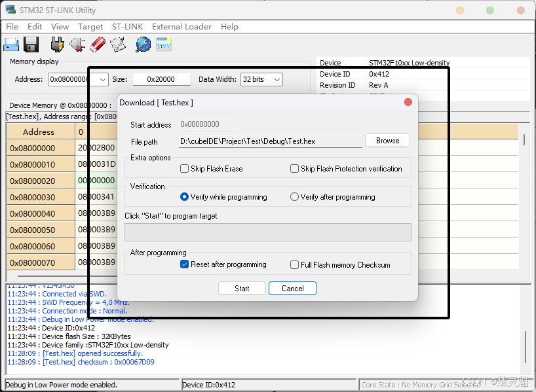The height and width of the screenshot is (392, 536).
Task: Open the View menu
Action: tap(60, 27)
